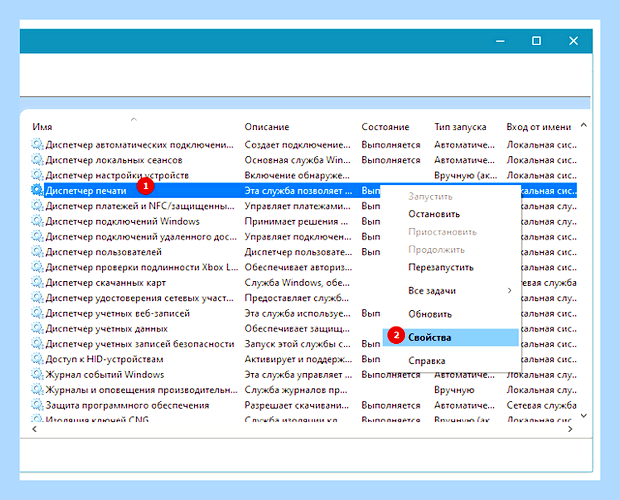The height and width of the screenshot is (500, 620).
Task: Click description 'Включение обнаруже...'
Action: pos(297,175)
